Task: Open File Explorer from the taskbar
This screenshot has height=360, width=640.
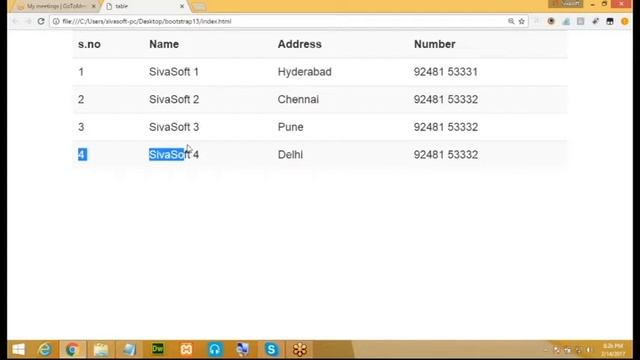Action: (x=101, y=349)
